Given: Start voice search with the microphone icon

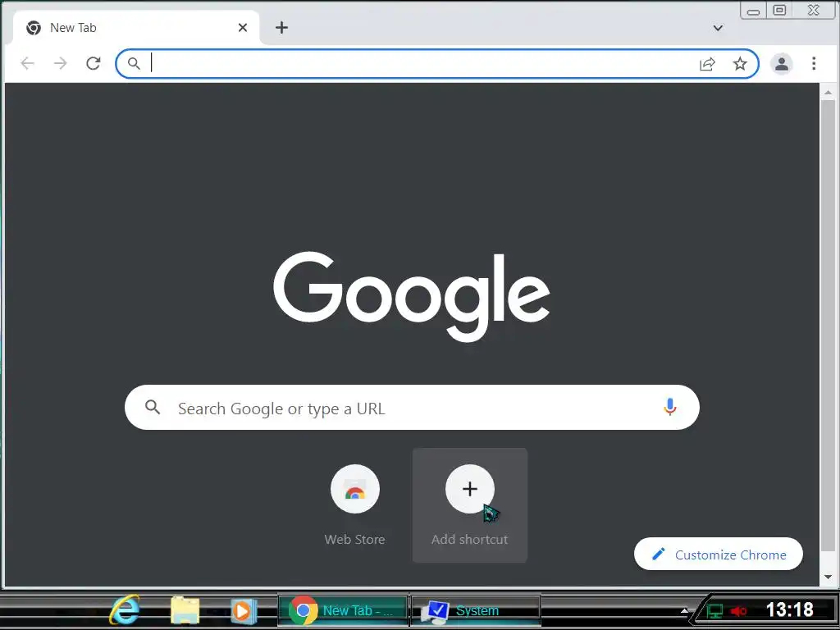Looking at the screenshot, I should [x=669, y=407].
